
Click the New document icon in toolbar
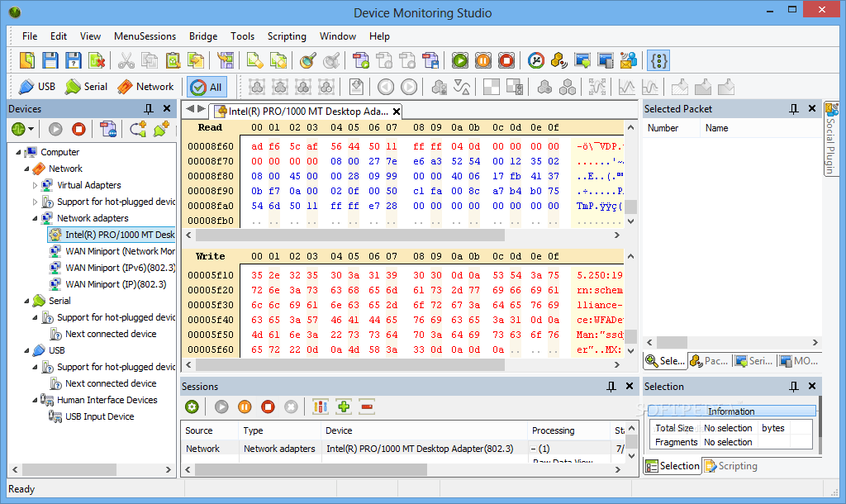(27, 60)
